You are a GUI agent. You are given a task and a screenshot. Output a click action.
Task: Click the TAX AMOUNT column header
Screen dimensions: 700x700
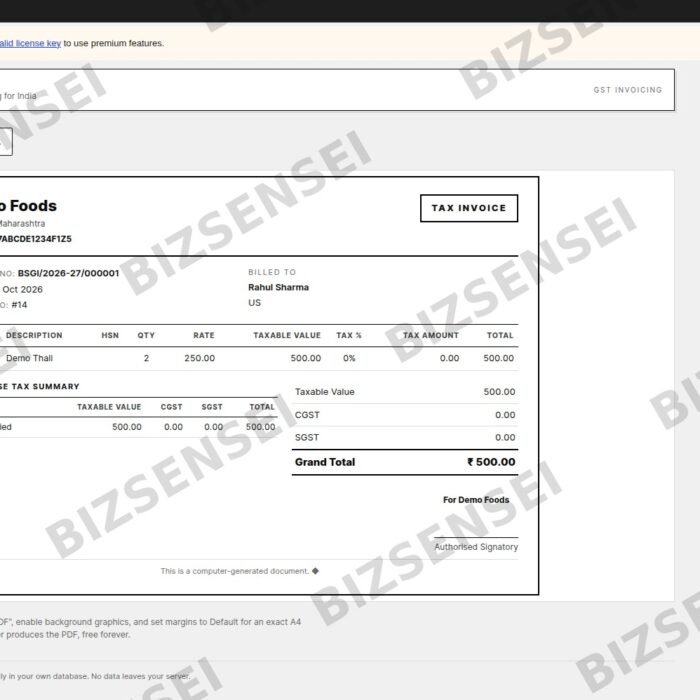point(431,335)
